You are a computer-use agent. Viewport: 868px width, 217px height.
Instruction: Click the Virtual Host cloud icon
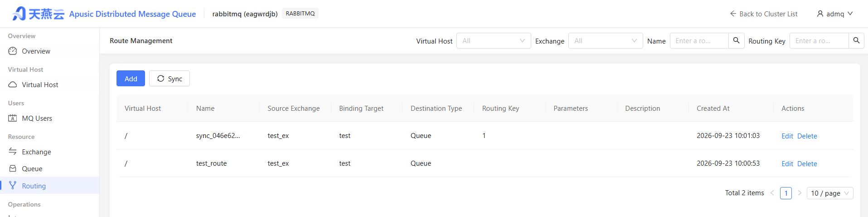[x=13, y=84]
